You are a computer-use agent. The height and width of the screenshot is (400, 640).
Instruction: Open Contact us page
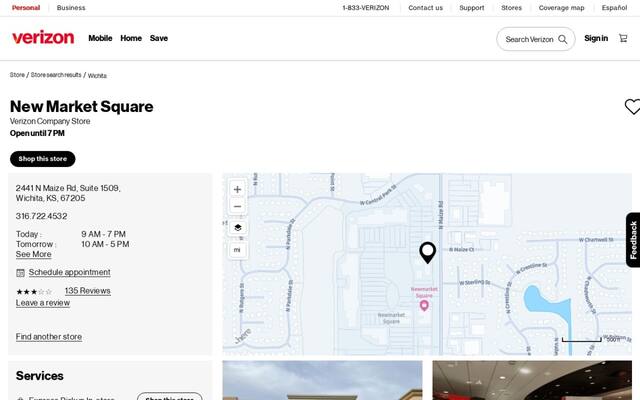pyautogui.click(x=425, y=8)
